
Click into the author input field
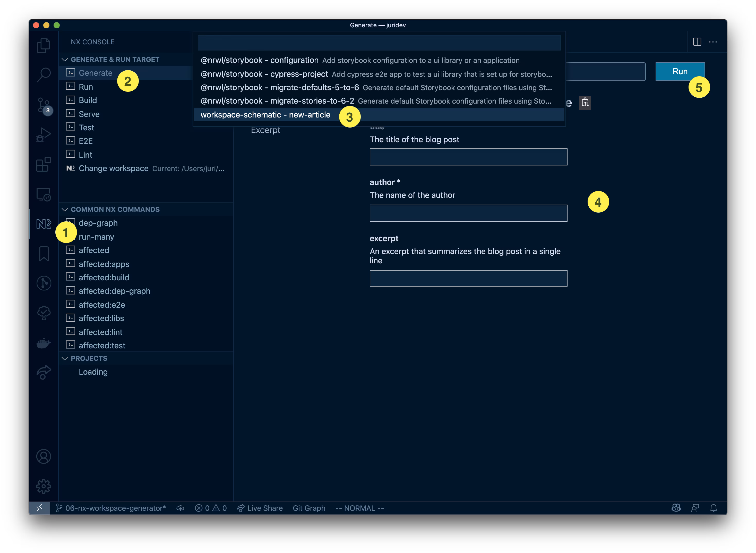pos(468,213)
